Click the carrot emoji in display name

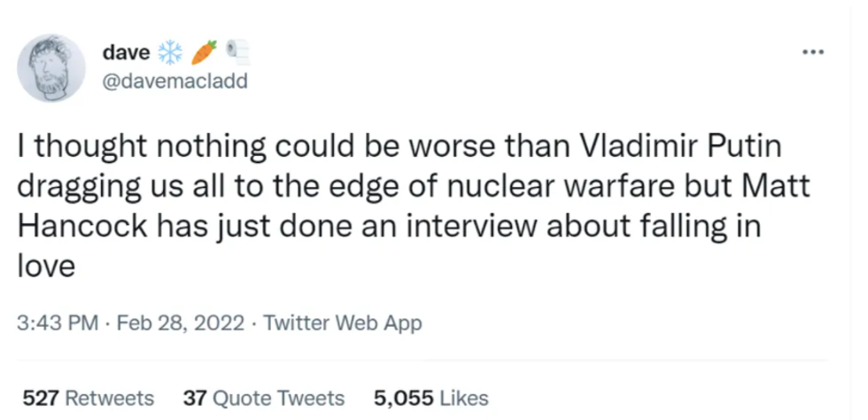click(x=204, y=52)
